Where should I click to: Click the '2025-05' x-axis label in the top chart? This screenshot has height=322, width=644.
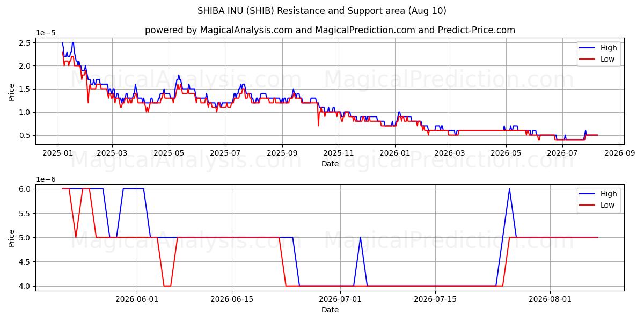(169, 153)
